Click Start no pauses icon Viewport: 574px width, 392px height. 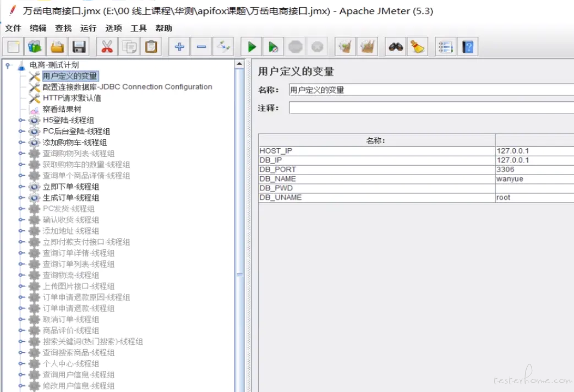coord(274,47)
